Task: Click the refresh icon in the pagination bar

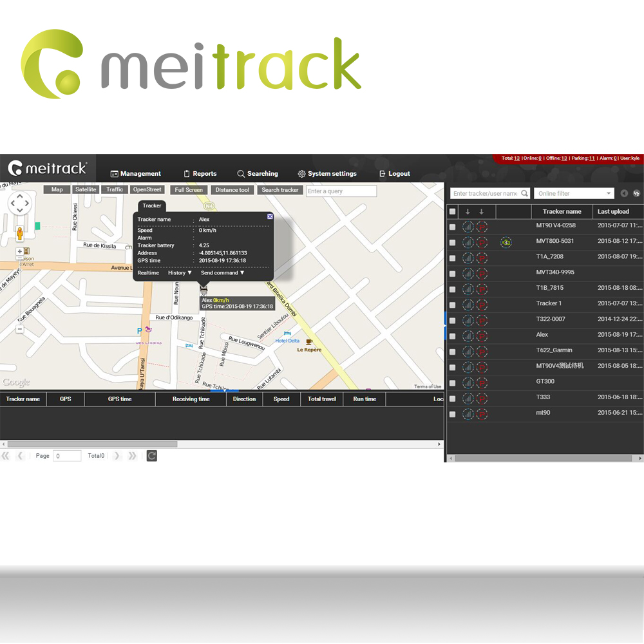Action: click(151, 455)
